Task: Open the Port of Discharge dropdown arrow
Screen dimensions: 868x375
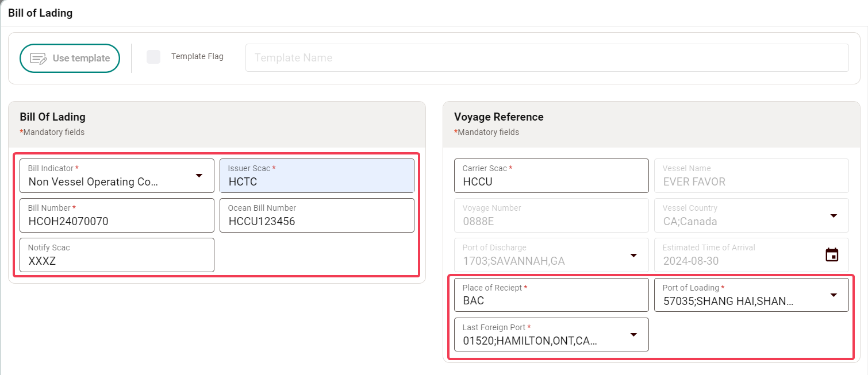Action: [633, 255]
